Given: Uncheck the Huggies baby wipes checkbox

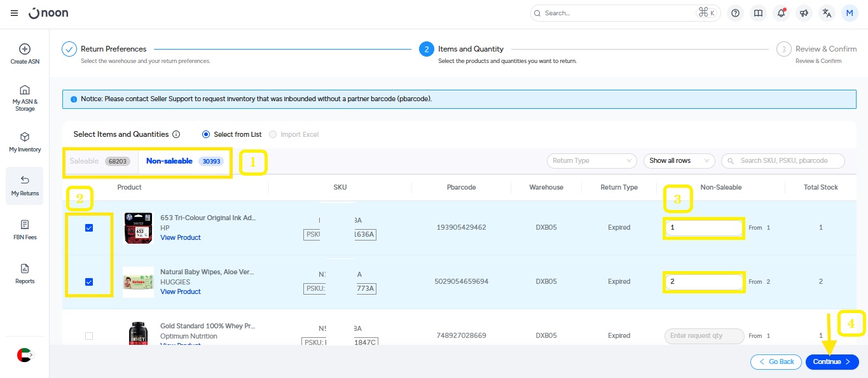Looking at the screenshot, I should click(89, 282).
